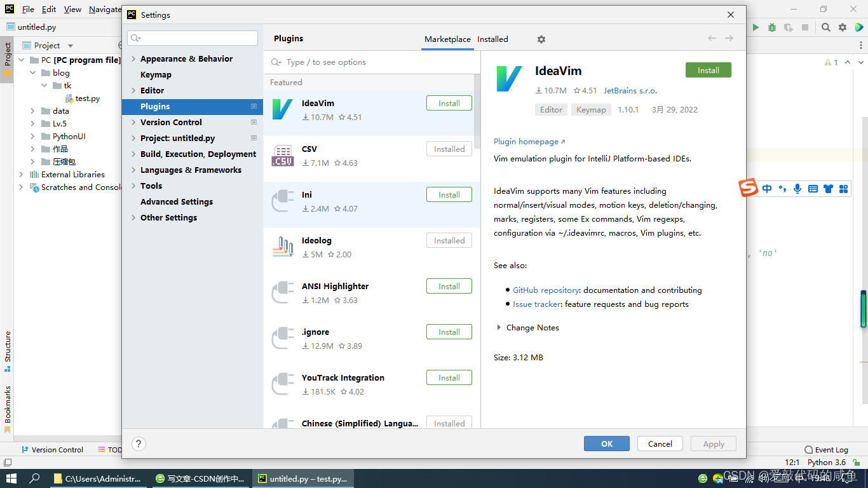Open editor tab options three-dot menu
The width and height of the screenshot is (868, 488).
click(861, 45)
